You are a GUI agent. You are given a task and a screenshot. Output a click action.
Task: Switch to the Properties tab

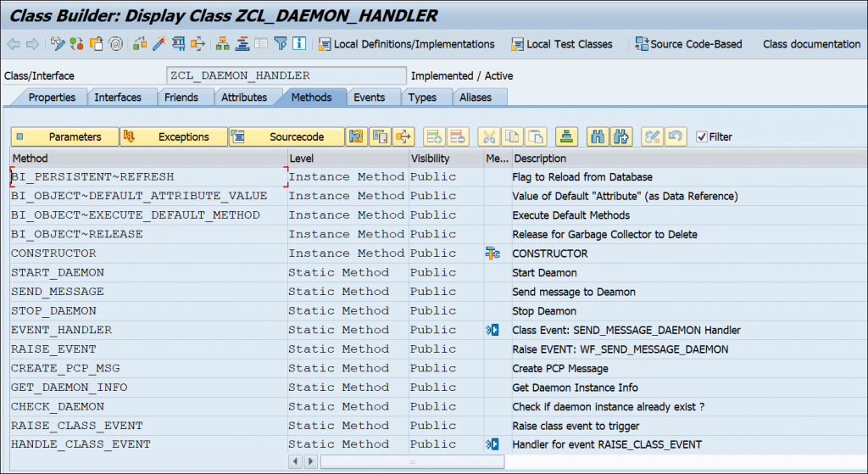click(52, 97)
